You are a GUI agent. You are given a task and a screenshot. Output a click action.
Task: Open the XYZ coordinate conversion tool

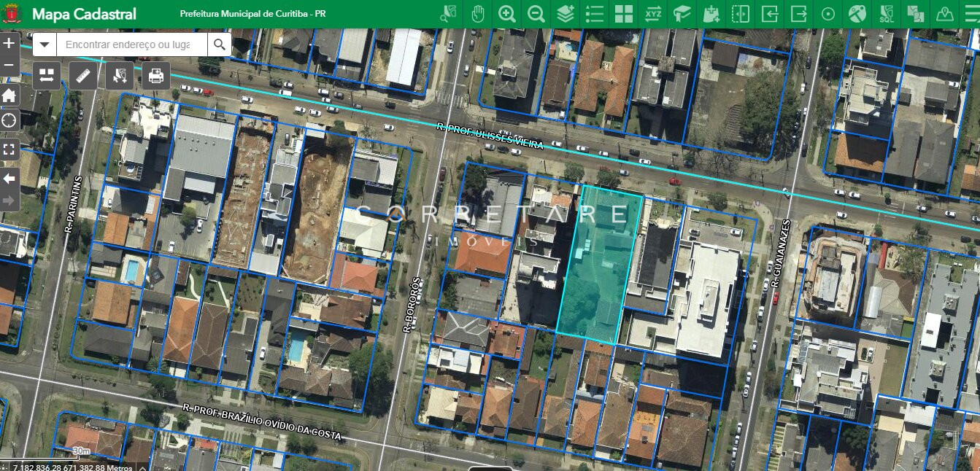pyautogui.click(x=653, y=14)
